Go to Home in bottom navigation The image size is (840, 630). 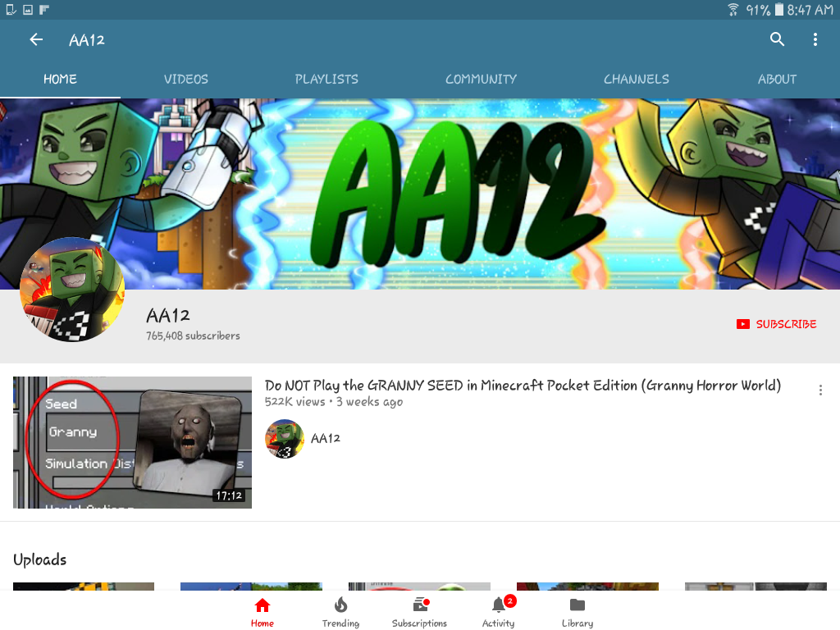click(262, 612)
